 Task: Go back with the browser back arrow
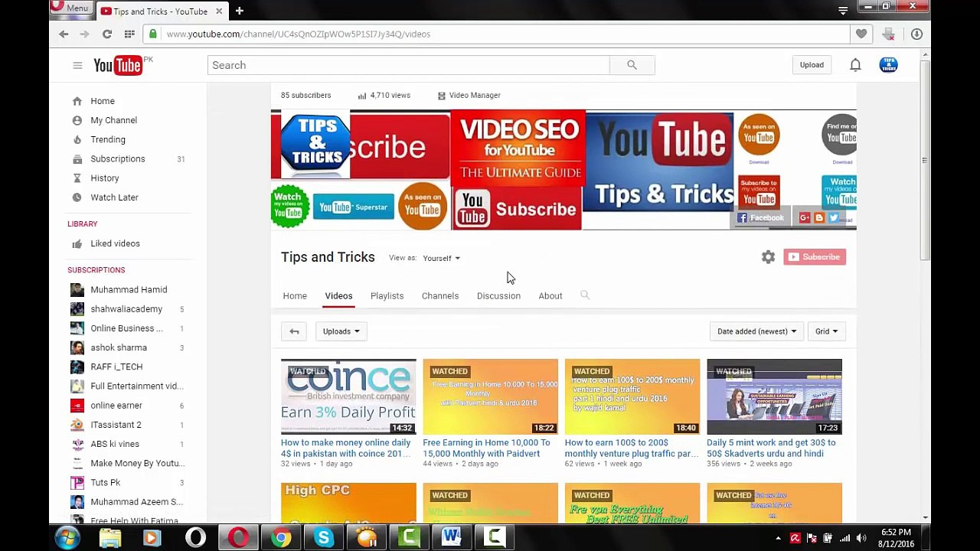[x=64, y=34]
